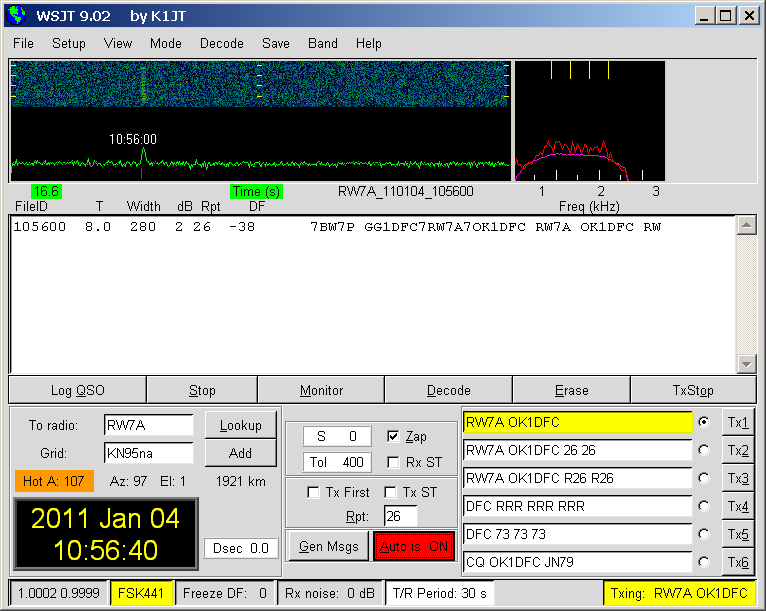Click the Add button

240,453
